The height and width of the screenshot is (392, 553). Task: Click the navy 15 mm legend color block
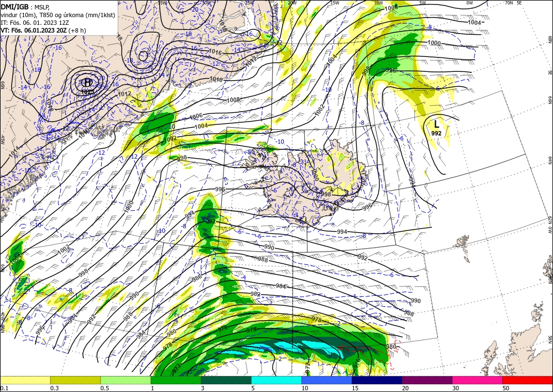click(377, 380)
